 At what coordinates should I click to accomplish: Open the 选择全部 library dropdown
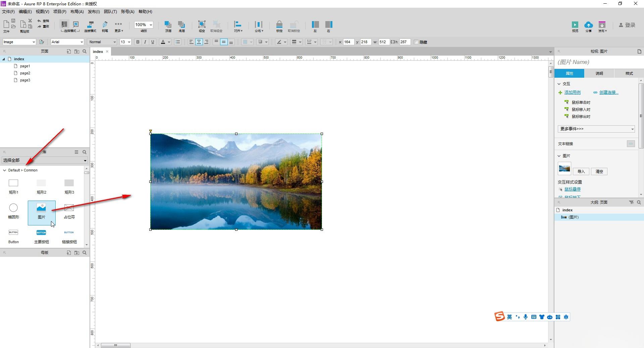(45, 160)
